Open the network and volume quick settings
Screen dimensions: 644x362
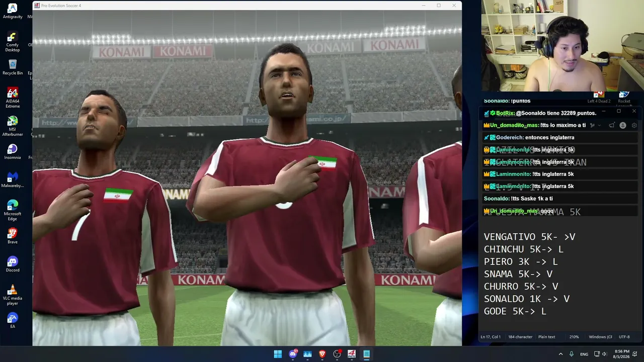tap(601, 354)
